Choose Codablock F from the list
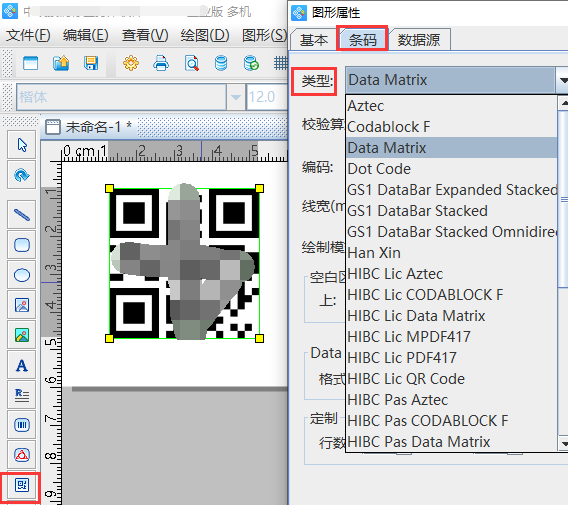The height and width of the screenshot is (505, 568). point(451,127)
